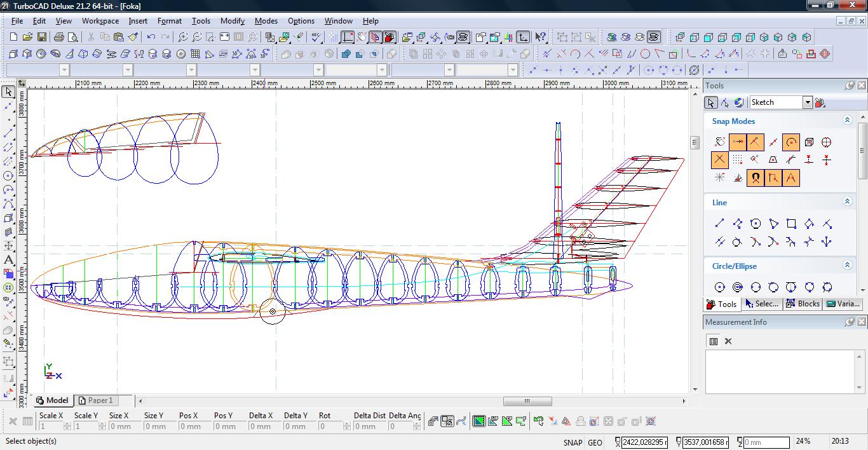Click the X coordinate field in status bar
The width and height of the screenshot is (868, 450).
(644, 442)
